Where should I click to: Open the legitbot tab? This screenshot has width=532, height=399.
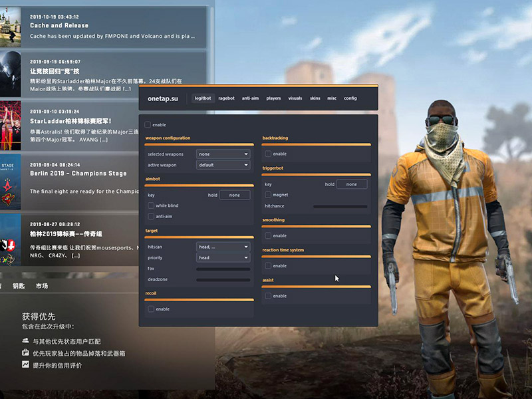(x=203, y=98)
